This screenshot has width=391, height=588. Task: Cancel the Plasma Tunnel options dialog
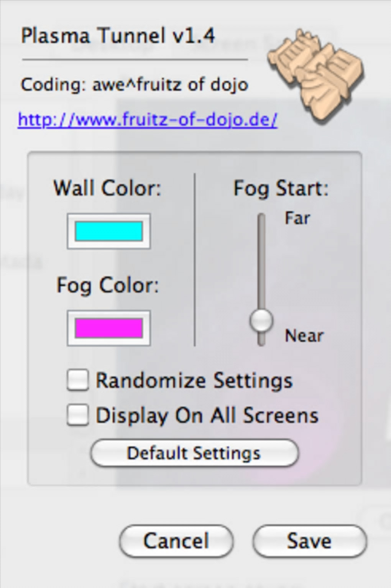(176, 541)
